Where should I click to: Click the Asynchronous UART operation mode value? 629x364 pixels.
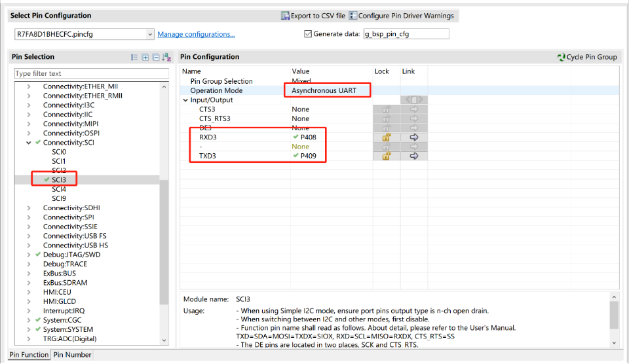(324, 90)
